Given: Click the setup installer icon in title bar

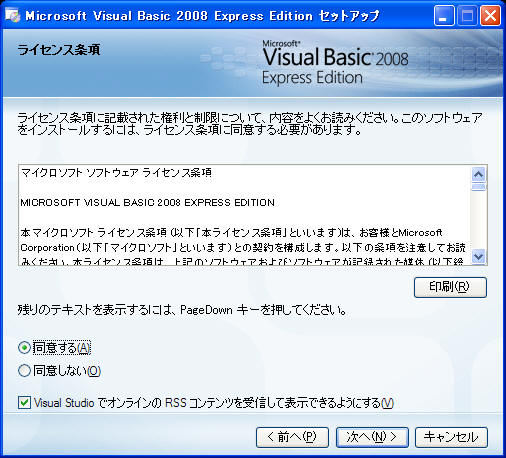Looking at the screenshot, I should 13,15.
